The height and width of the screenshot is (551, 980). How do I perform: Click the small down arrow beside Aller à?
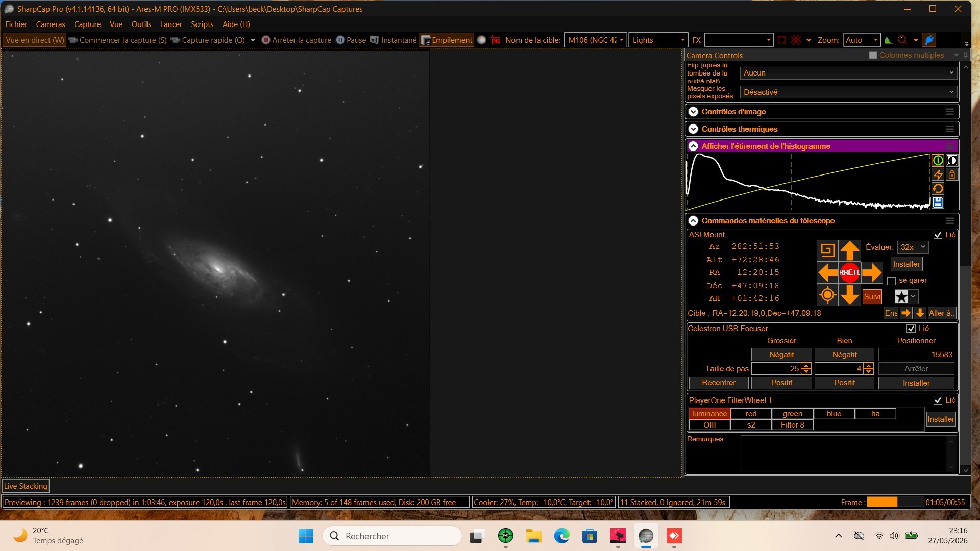920,313
